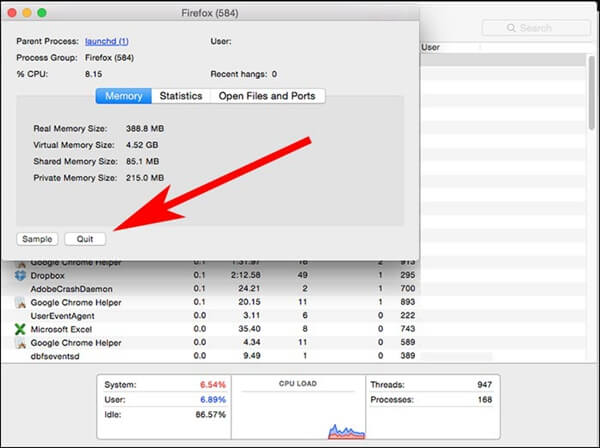This screenshot has width=600, height=448.
Task: Click the icon beside Google Chrome Helper row 893
Action: click(x=20, y=302)
